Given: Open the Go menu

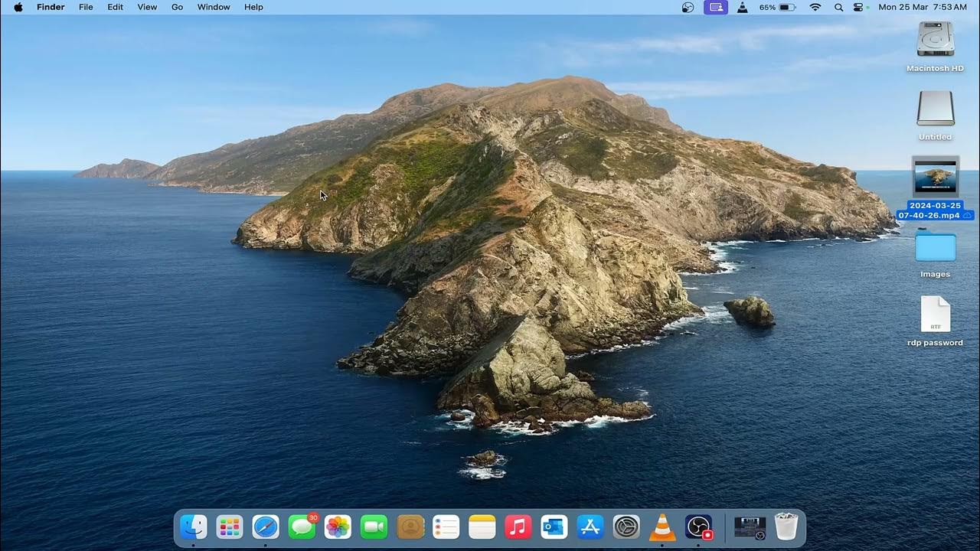Looking at the screenshot, I should 177,7.
